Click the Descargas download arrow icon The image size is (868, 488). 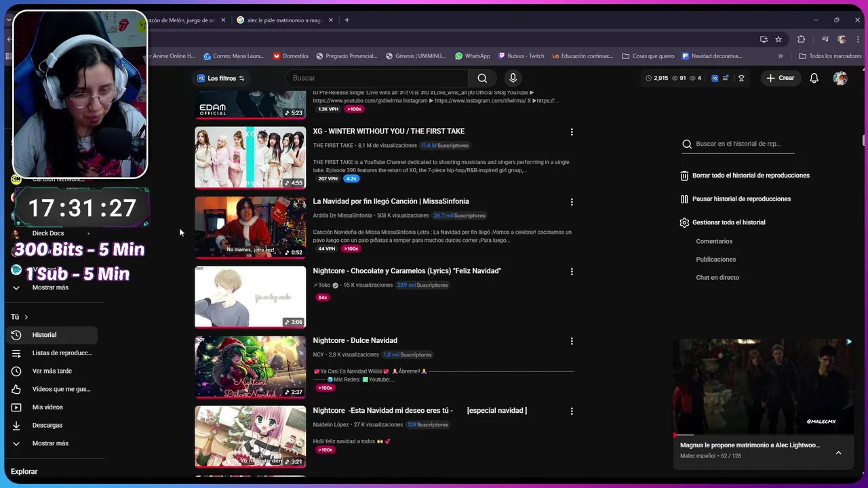[16, 426]
